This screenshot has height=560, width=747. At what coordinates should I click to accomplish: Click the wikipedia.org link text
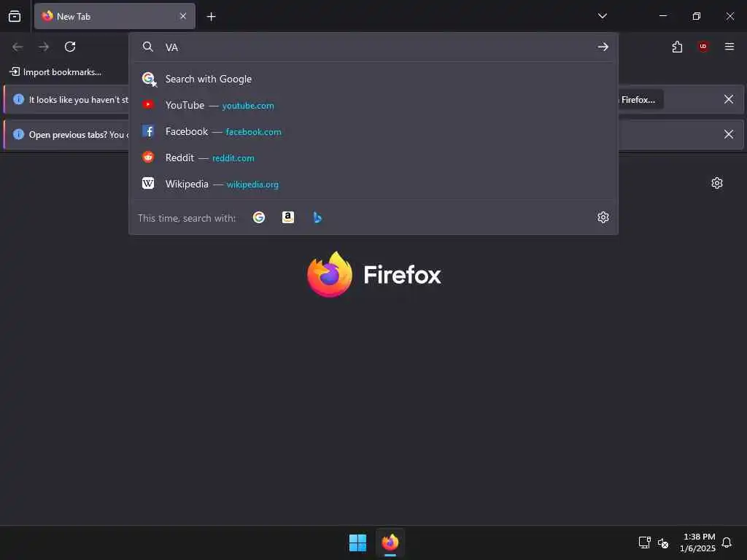pyautogui.click(x=252, y=184)
